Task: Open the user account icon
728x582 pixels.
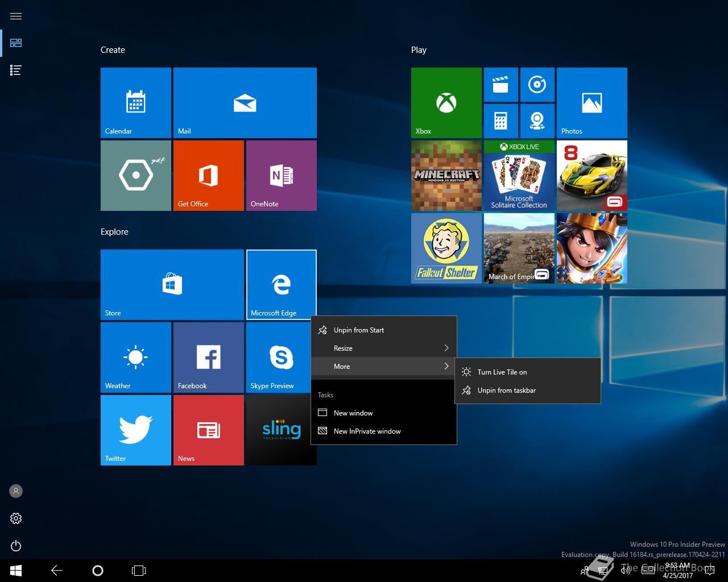Action: pos(16,491)
